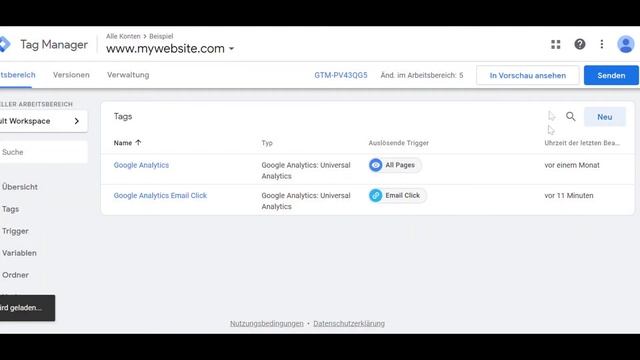The image size is (640, 360).
Task: Open Variablen in the sidebar
Action: pyautogui.click(x=19, y=253)
